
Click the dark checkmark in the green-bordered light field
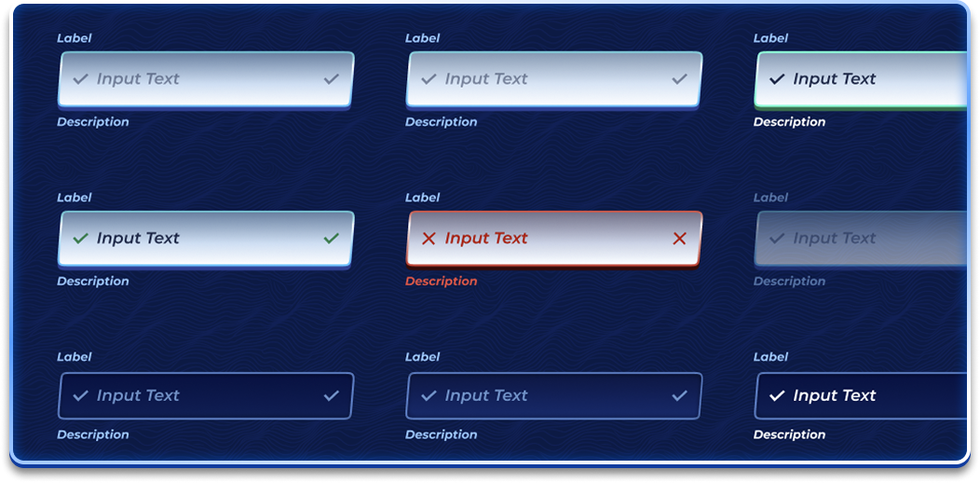(776, 79)
